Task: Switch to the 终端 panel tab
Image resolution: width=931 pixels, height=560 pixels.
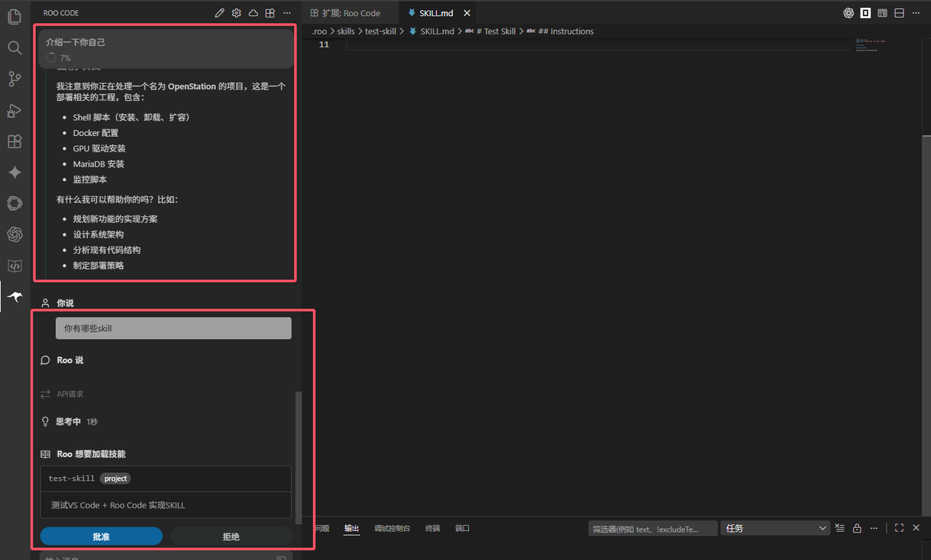Action: click(433, 528)
